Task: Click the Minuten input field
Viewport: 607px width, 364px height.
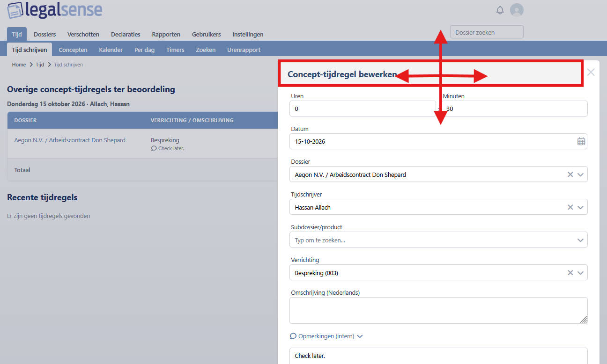Action: [x=514, y=109]
